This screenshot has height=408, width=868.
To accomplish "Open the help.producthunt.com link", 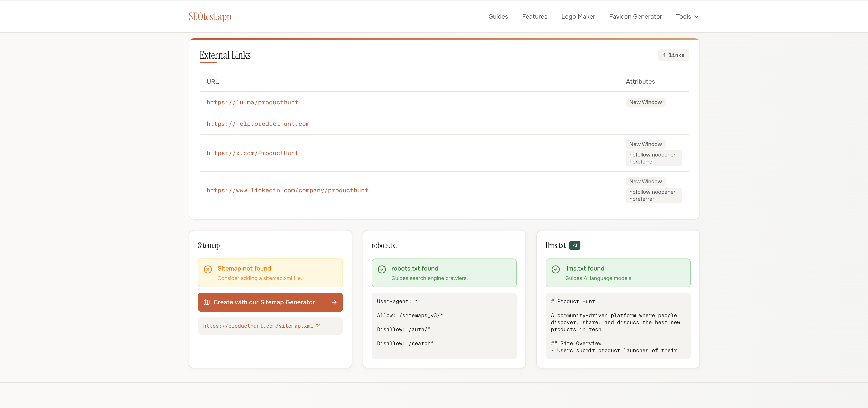I will coord(258,124).
